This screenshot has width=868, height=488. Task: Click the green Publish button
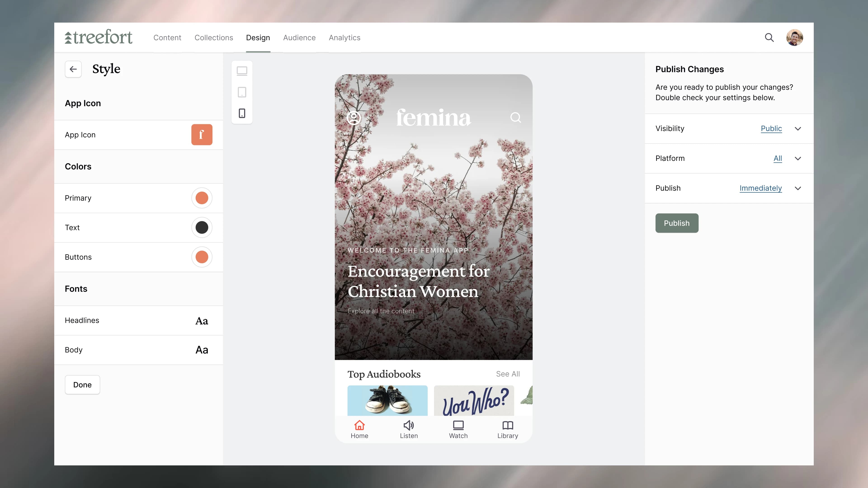(677, 223)
